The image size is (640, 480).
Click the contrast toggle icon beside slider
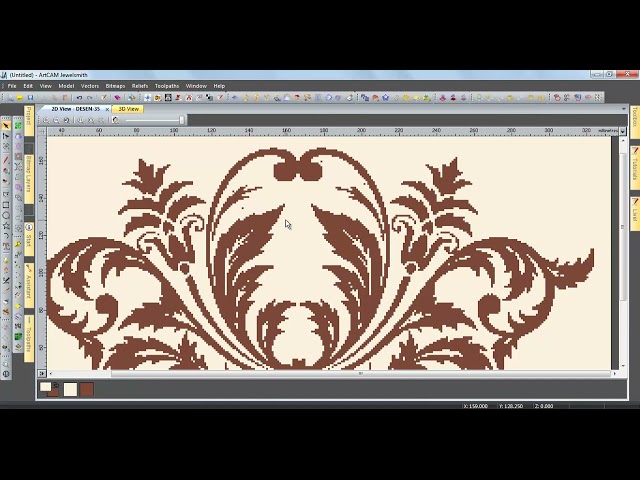[x=116, y=120]
